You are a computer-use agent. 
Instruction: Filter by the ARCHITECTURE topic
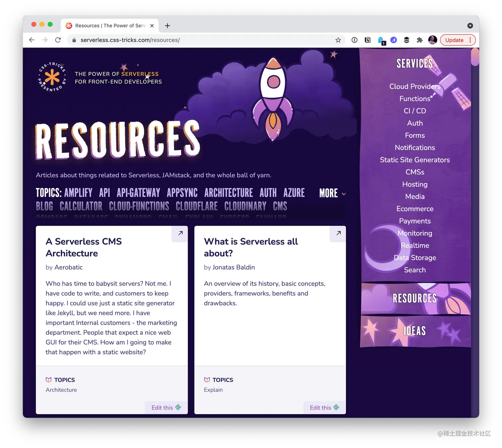pos(229,193)
